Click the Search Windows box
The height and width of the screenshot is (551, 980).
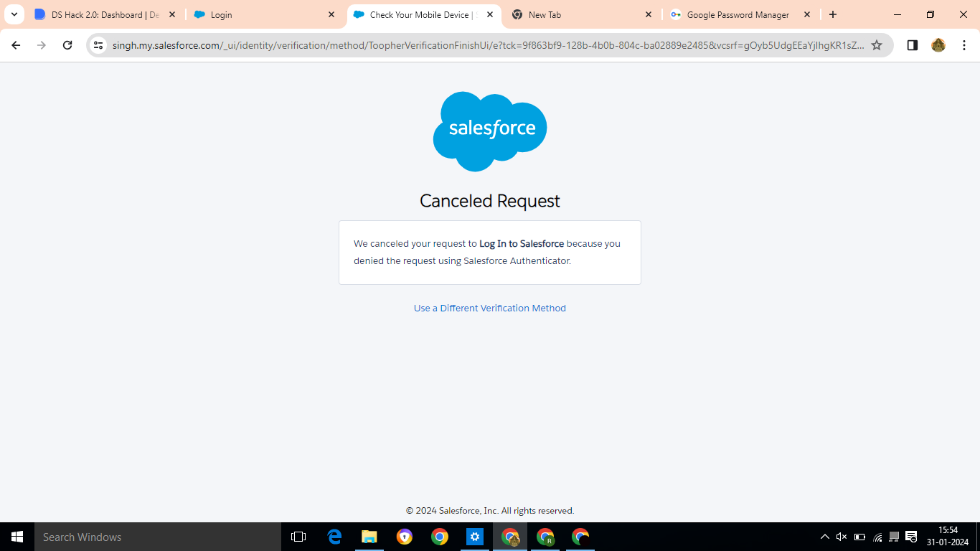158,537
